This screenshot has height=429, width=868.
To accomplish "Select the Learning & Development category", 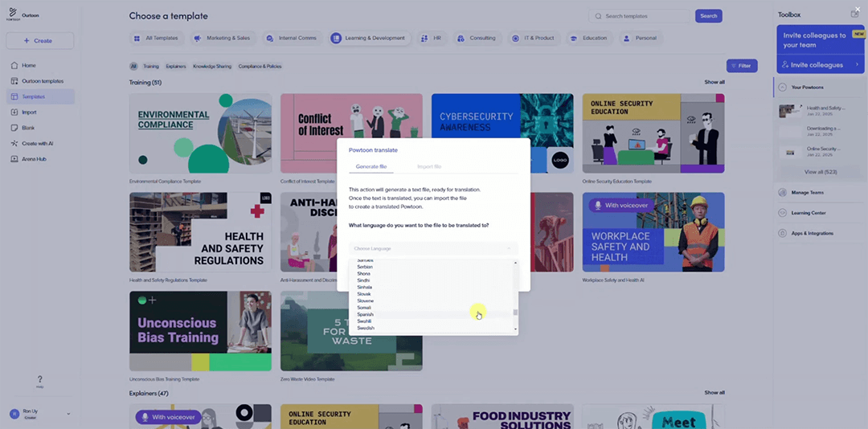I will point(369,39).
